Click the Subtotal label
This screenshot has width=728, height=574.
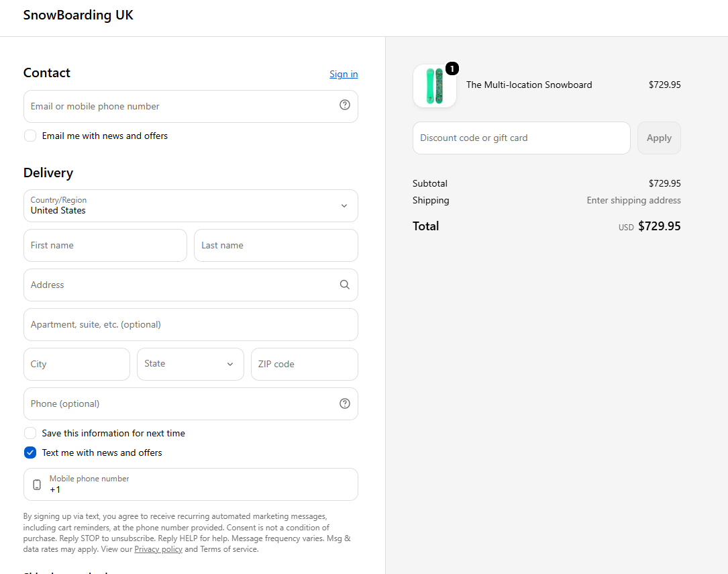pyautogui.click(x=430, y=183)
